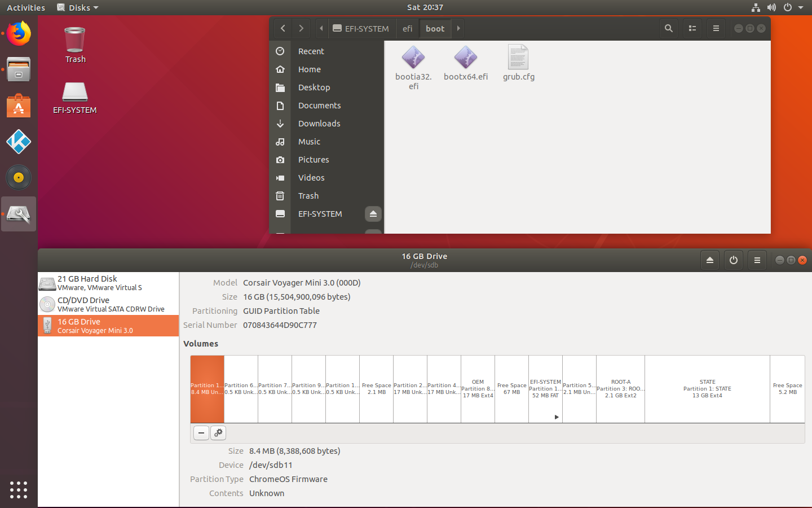Select the Partition 2 17 MB volume
The image size is (812, 508).
[411, 389]
